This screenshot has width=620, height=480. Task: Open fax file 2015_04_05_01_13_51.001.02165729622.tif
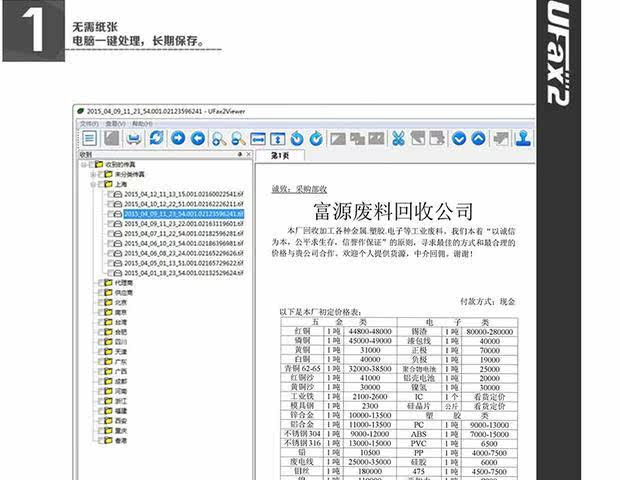pyautogui.click(x=184, y=263)
